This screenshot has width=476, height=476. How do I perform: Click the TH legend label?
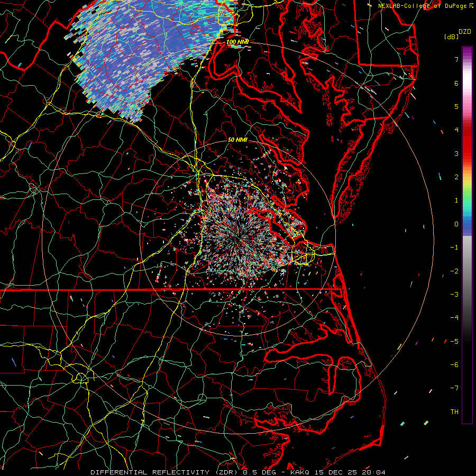[454, 412]
